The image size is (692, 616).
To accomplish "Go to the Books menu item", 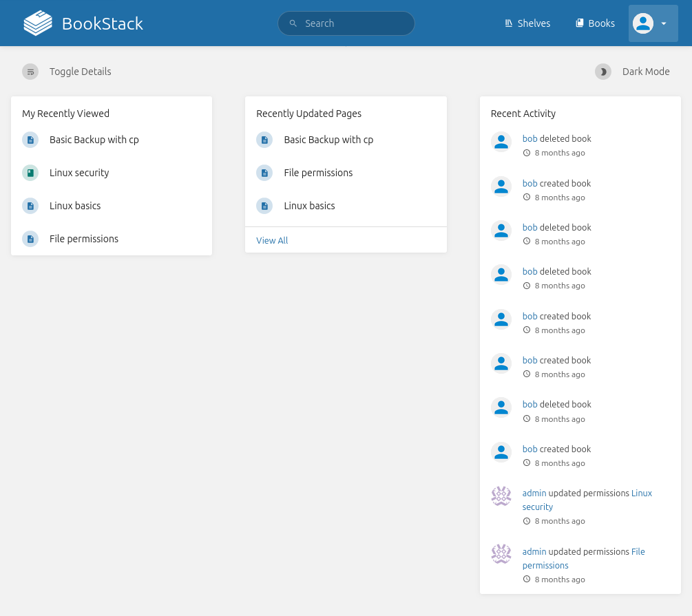I will tap(601, 23).
